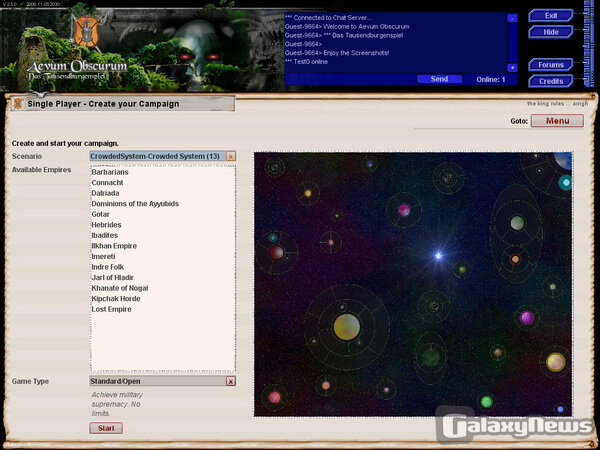Select the Connacht empire
Image resolution: width=600 pixels, height=450 pixels.
107,183
